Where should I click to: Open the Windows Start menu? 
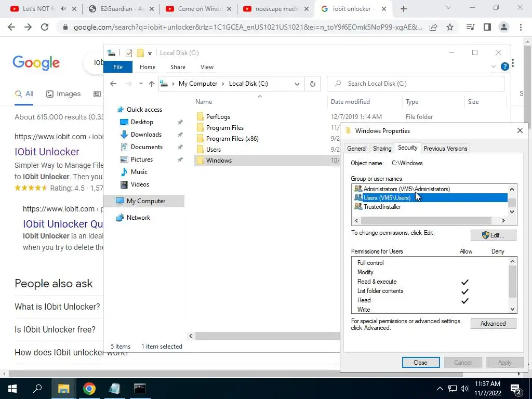click(x=12, y=389)
